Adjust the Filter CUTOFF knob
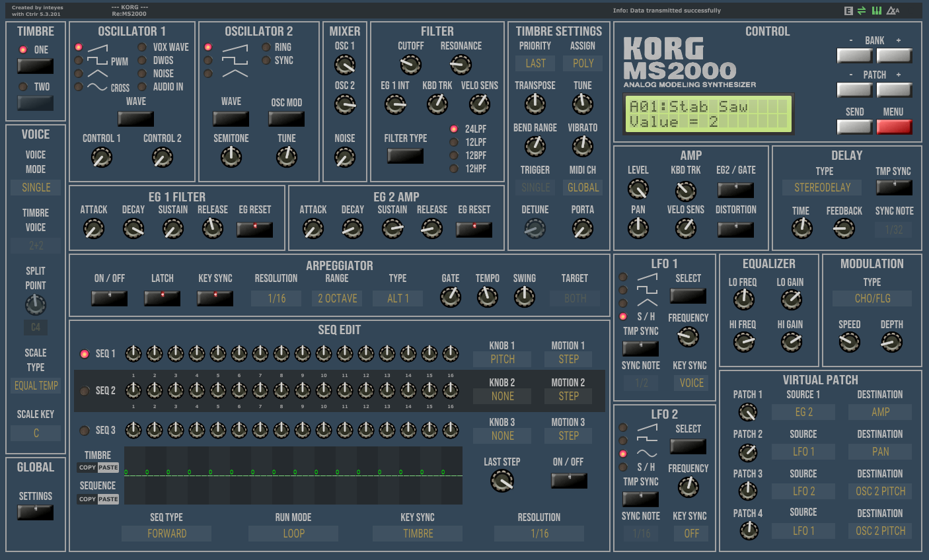This screenshot has height=560, width=929. pos(410,65)
